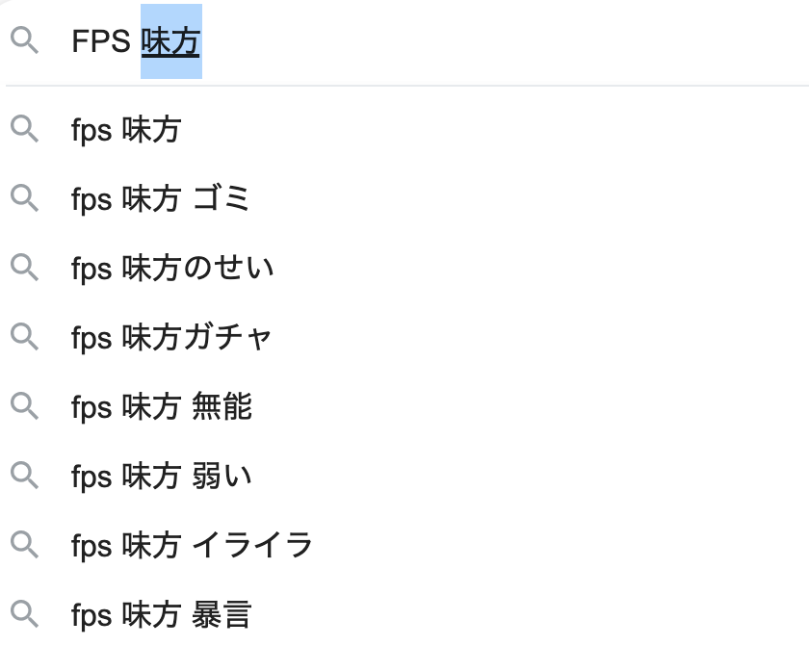Click the magnifier icon beside "fps 味方ガチャ"

[24, 337]
